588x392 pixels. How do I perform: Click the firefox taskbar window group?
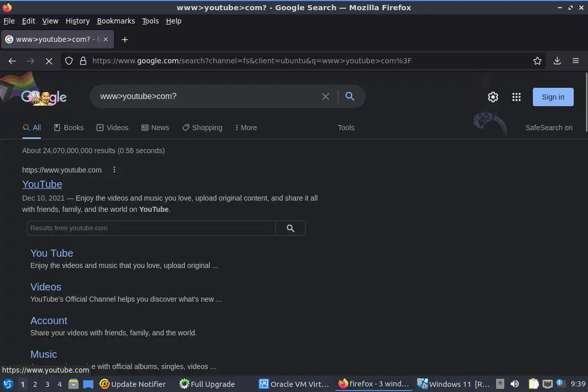click(x=374, y=384)
